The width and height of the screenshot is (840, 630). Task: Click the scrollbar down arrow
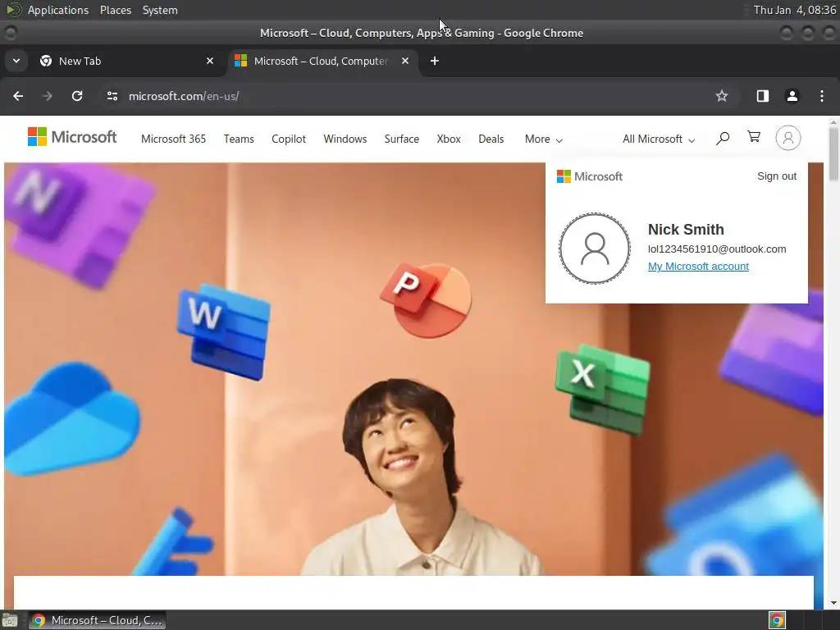833,603
